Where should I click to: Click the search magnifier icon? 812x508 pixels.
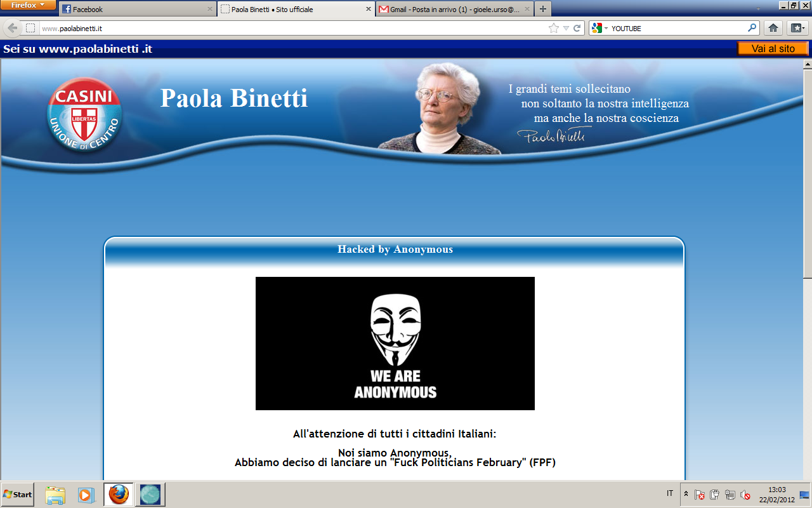click(x=752, y=28)
